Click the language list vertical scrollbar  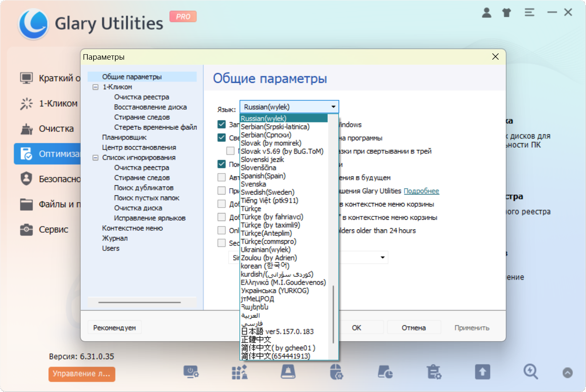click(x=333, y=314)
